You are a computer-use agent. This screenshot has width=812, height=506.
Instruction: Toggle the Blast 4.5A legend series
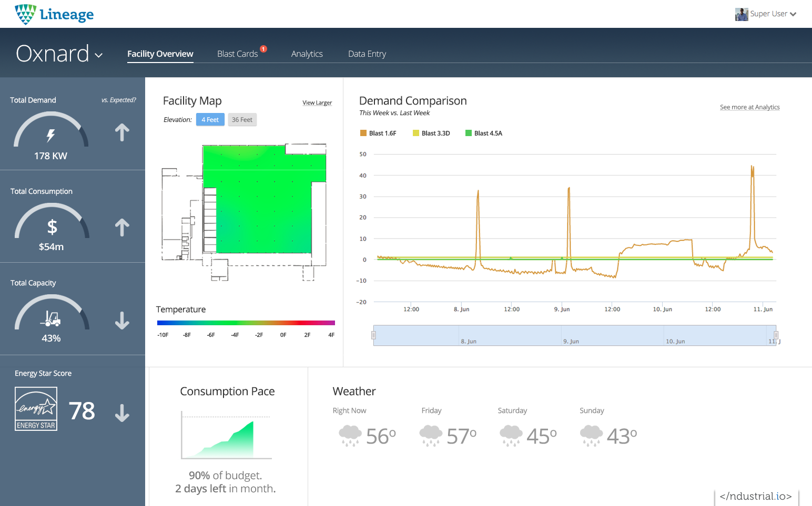(484, 133)
